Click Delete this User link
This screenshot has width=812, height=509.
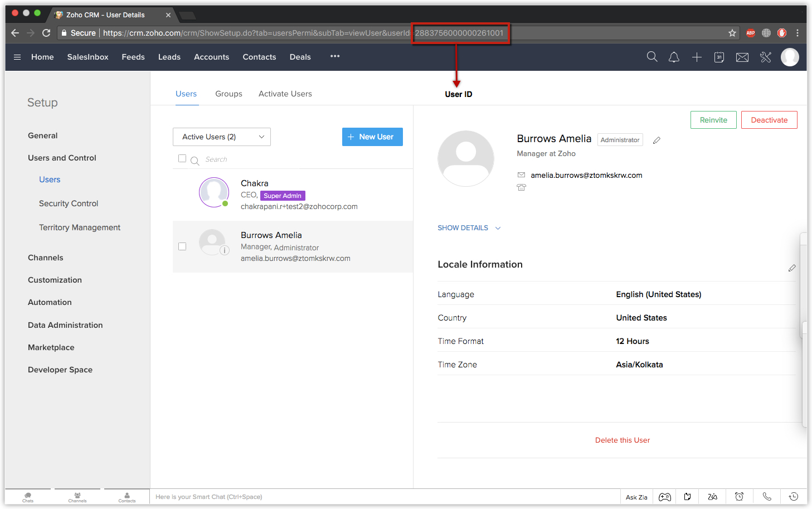click(x=623, y=440)
